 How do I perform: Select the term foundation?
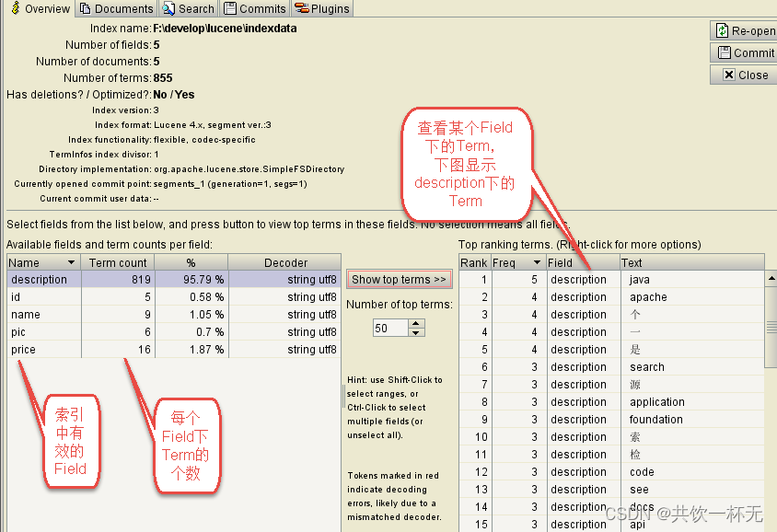(655, 419)
